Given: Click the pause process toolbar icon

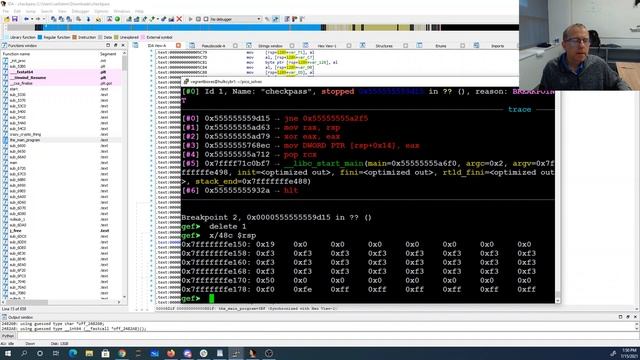Looking at the screenshot, I should coord(198,19).
